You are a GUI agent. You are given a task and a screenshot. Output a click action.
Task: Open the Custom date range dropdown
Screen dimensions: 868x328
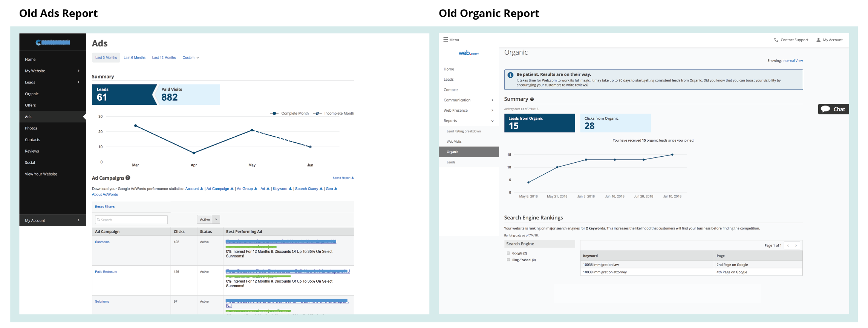(190, 58)
